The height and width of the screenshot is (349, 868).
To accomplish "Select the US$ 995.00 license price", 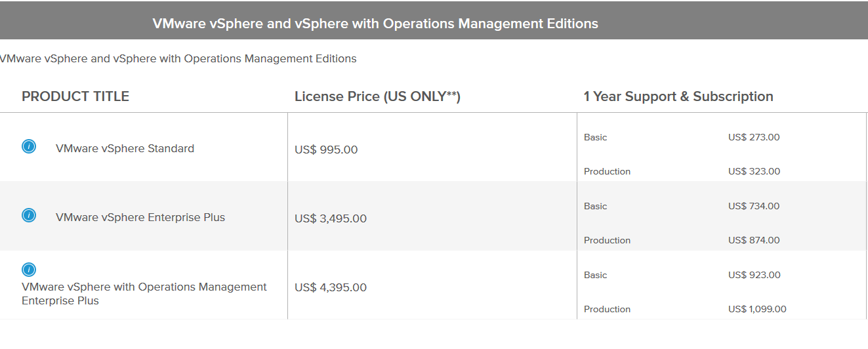I will pyautogui.click(x=326, y=150).
